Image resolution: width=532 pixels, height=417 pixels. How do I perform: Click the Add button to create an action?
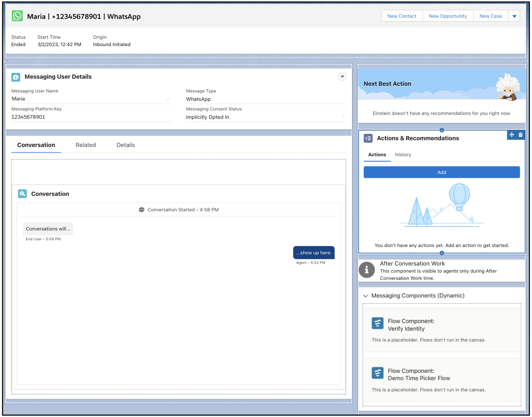pyautogui.click(x=441, y=172)
